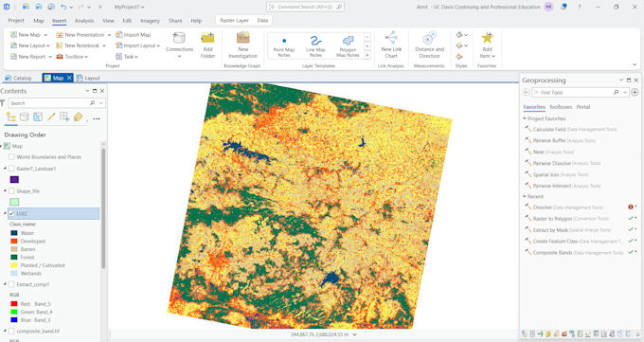Open the Imagery ribbon tab
This screenshot has height=342, width=644.
click(150, 21)
